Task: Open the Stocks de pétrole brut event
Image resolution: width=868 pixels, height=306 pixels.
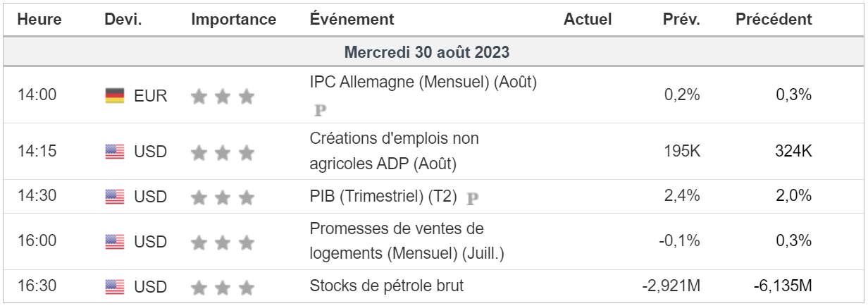Action: (387, 286)
